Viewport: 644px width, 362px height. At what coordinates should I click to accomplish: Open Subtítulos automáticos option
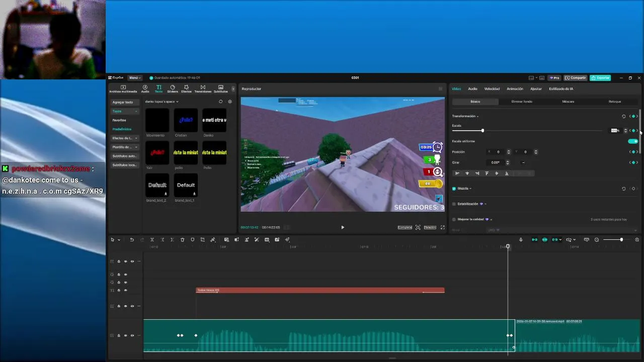[124, 156]
